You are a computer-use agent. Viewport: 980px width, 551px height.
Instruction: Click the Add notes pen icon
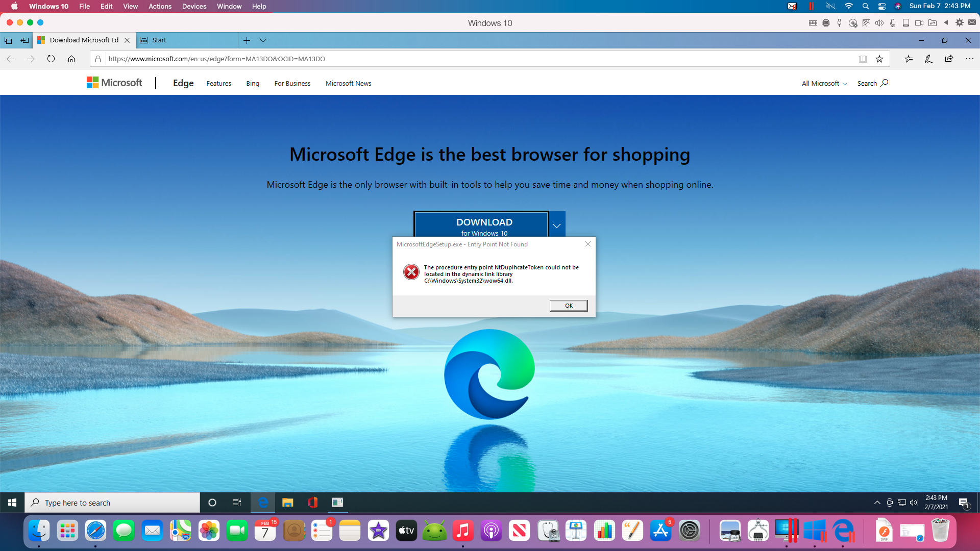(x=928, y=59)
